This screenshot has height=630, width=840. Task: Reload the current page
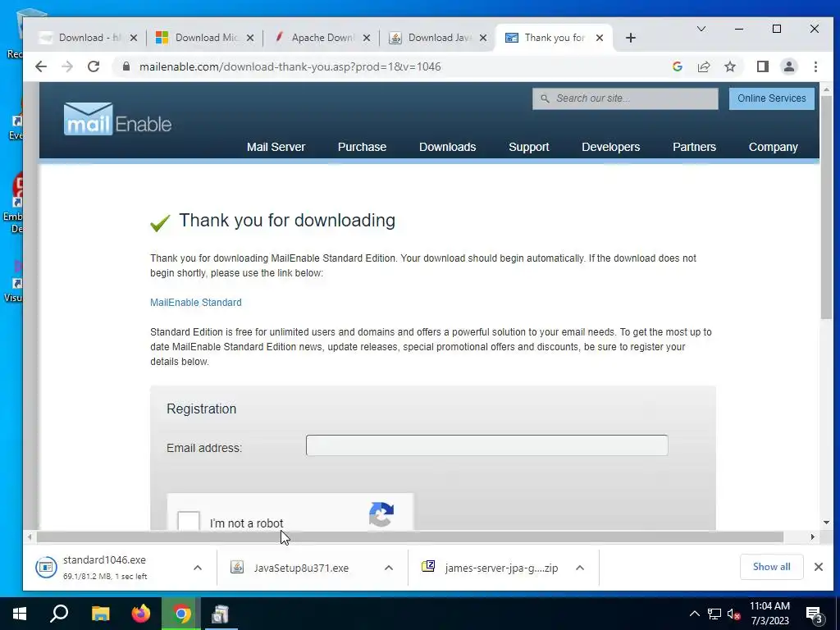(x=94, y=66)
